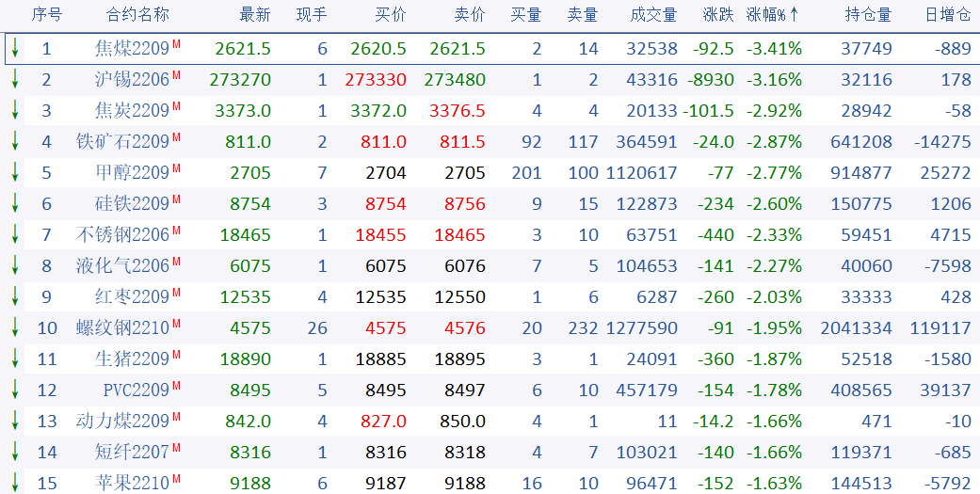This screenshot has height=494, width=980.
Task: Open the PVC2209 contract name
Action: [136, 390]
